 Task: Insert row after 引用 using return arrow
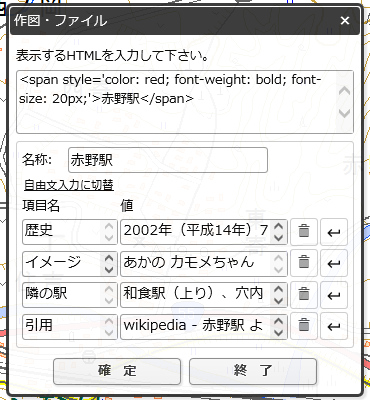tap(334, 326)
